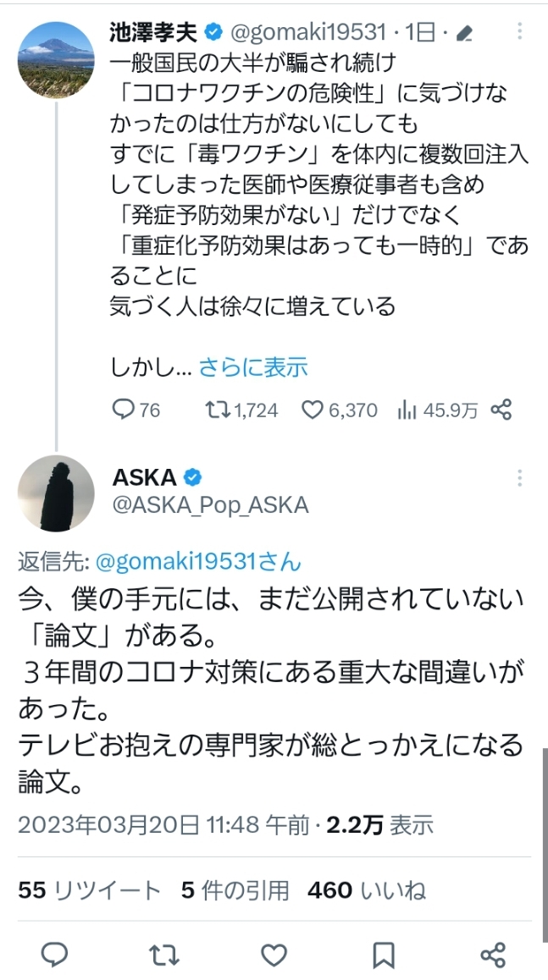Like ASKA's tweet with heart icon

pos(274,955)
